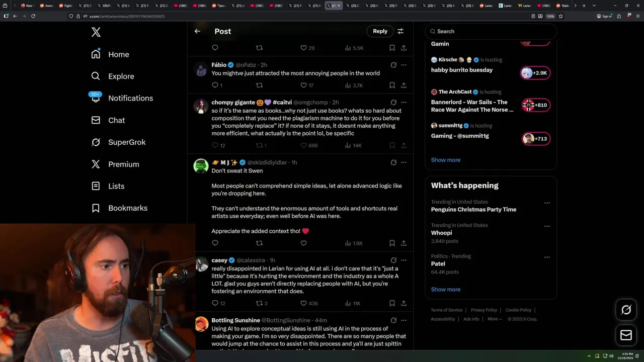Open the reply filter settings icon beside Reply
Screen dimensions: 644x362
(400, 31)
